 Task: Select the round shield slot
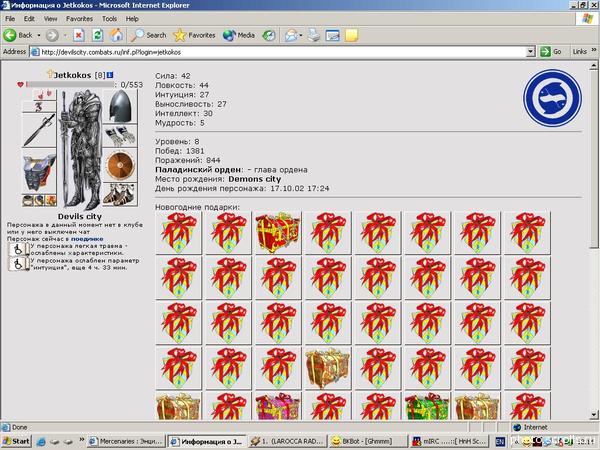tap(120, 165)
